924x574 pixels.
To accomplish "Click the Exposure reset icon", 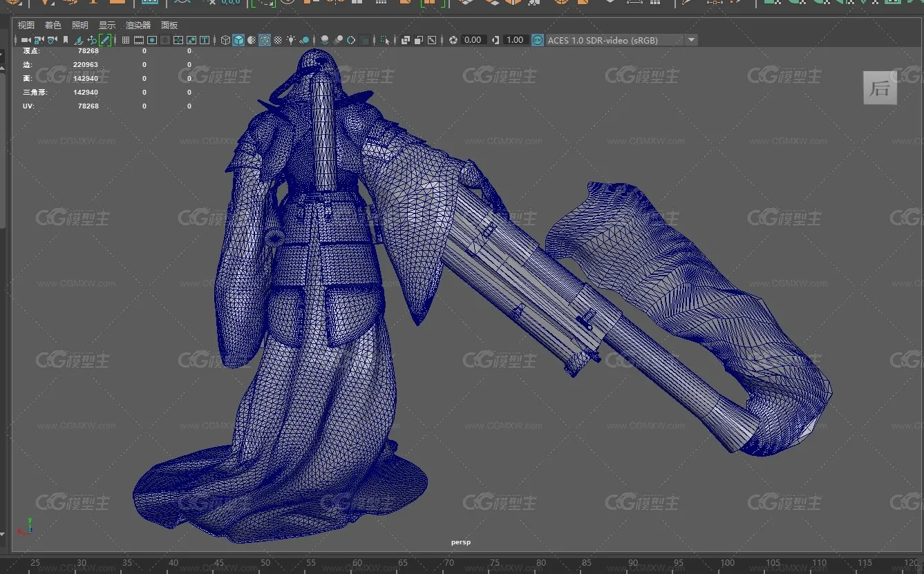I will (x=454, y=40).
